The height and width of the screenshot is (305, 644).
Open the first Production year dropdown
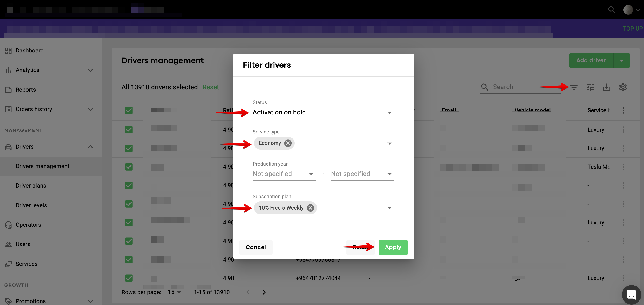[x=284, y=174]
